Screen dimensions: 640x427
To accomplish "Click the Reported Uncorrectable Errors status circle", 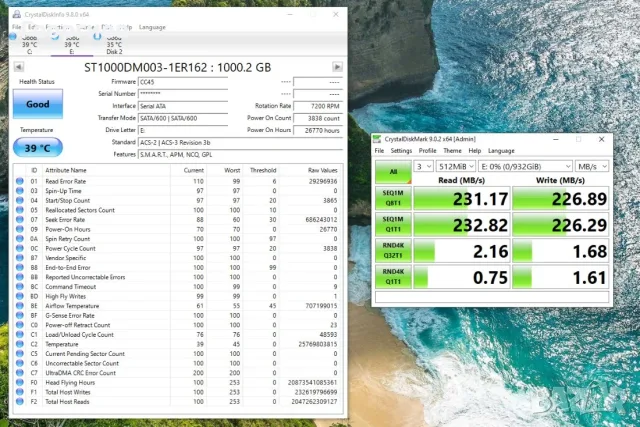I will (x=20, y=277).
